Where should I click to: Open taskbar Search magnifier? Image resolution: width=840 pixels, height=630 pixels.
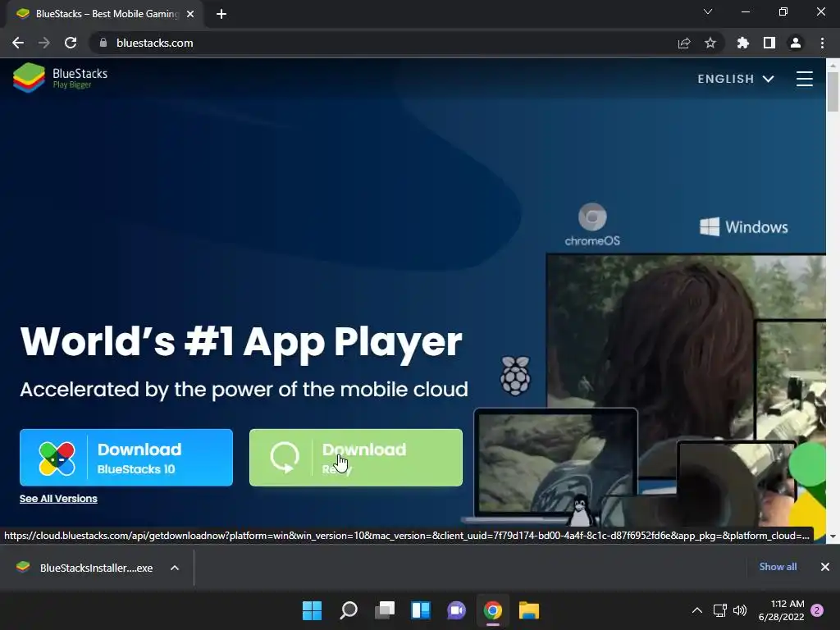348,610
